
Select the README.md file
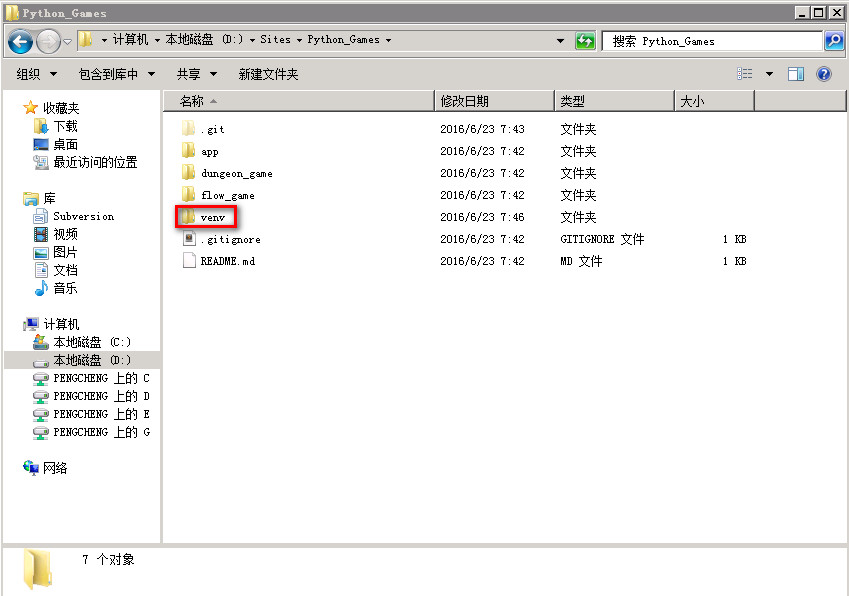[227, 261]
